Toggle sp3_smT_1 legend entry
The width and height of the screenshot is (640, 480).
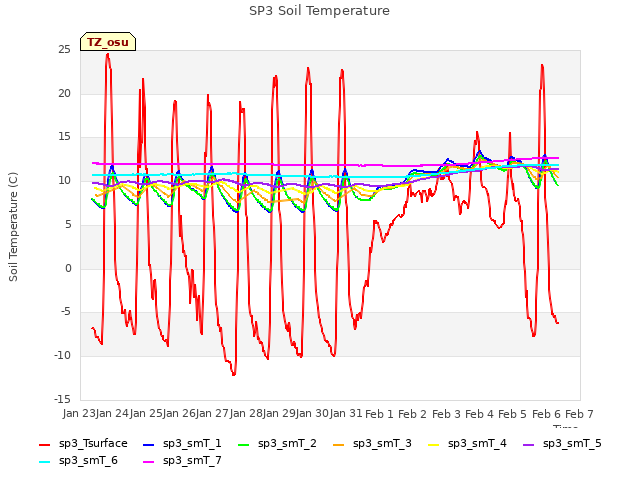[182, 444]
